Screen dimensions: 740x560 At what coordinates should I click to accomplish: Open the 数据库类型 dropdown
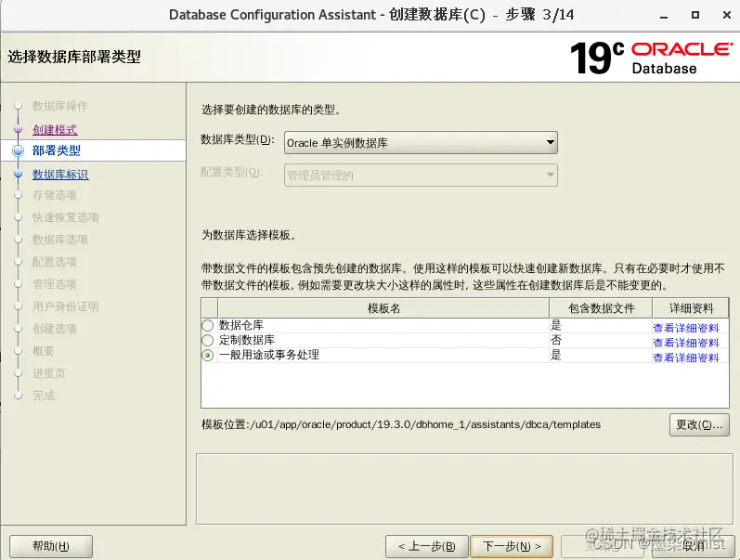[x=421, y=143]
